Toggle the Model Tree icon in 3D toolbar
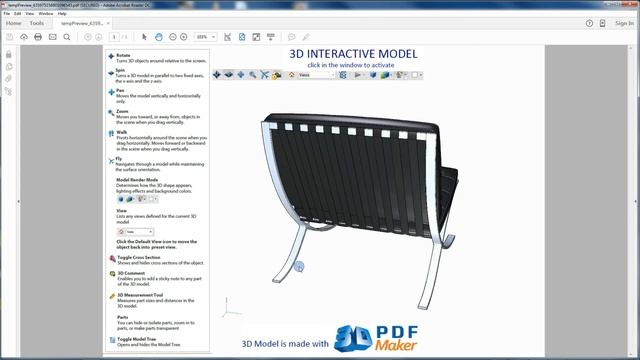Image resolution: width=640 pixels, height=360 pixels. (x=343, y=75)
